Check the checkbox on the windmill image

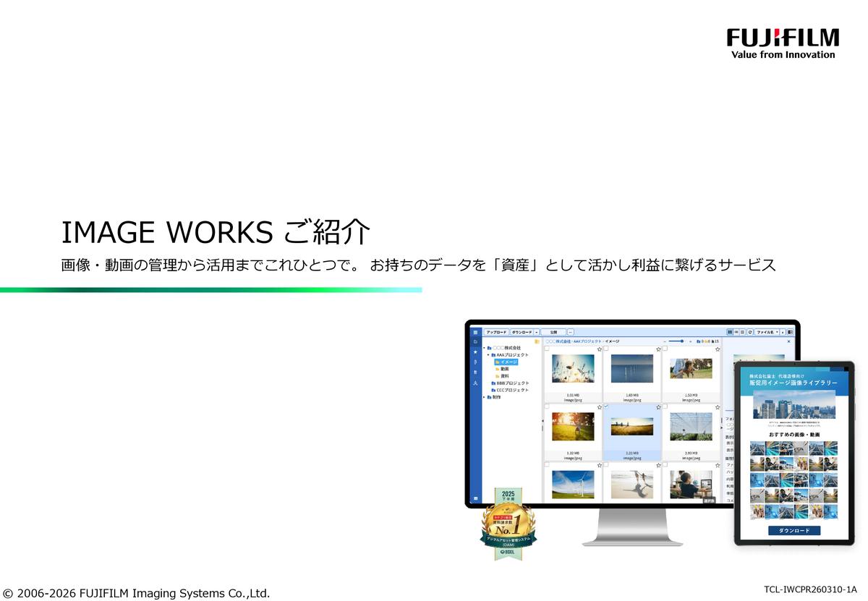click(547, 464)
